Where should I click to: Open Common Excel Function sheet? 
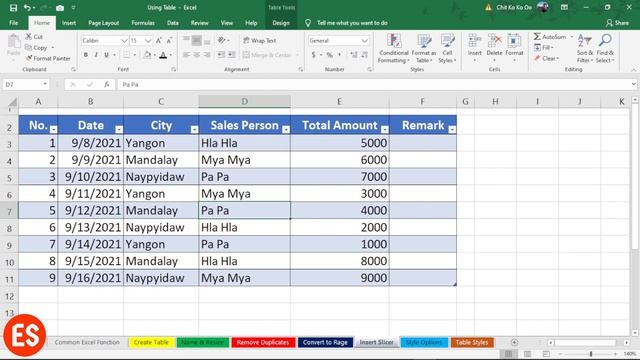(87, 342)
